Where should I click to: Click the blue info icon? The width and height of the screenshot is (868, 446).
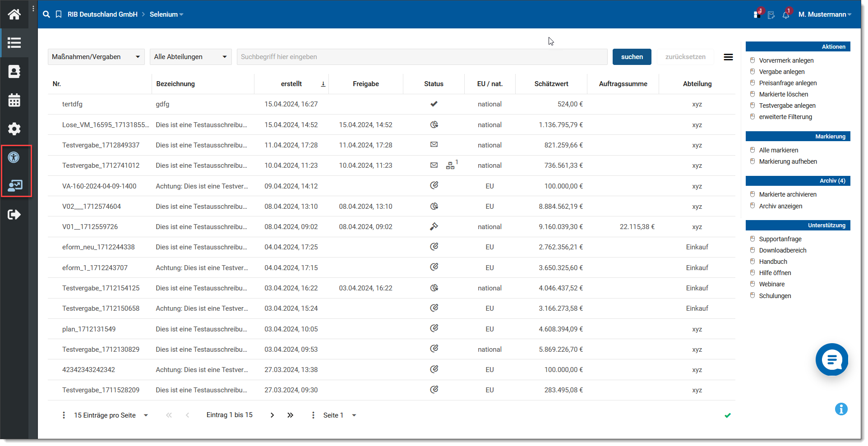pyautogui.click(x=841, y=409)
